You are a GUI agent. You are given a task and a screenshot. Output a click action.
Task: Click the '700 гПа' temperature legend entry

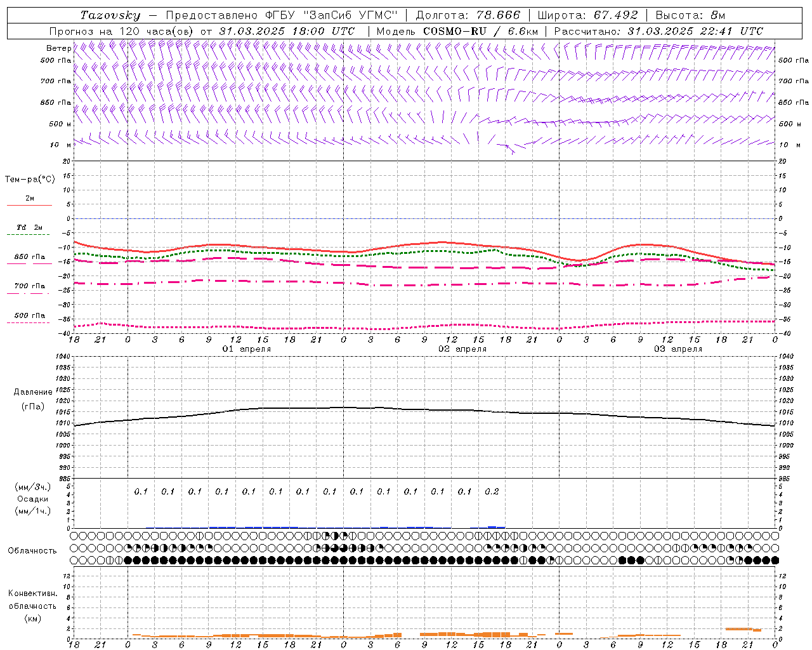[30, 286]
